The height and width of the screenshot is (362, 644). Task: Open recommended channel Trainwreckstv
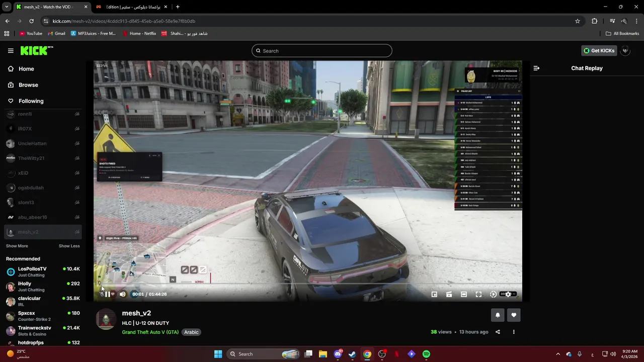click(x=42, y=331)
